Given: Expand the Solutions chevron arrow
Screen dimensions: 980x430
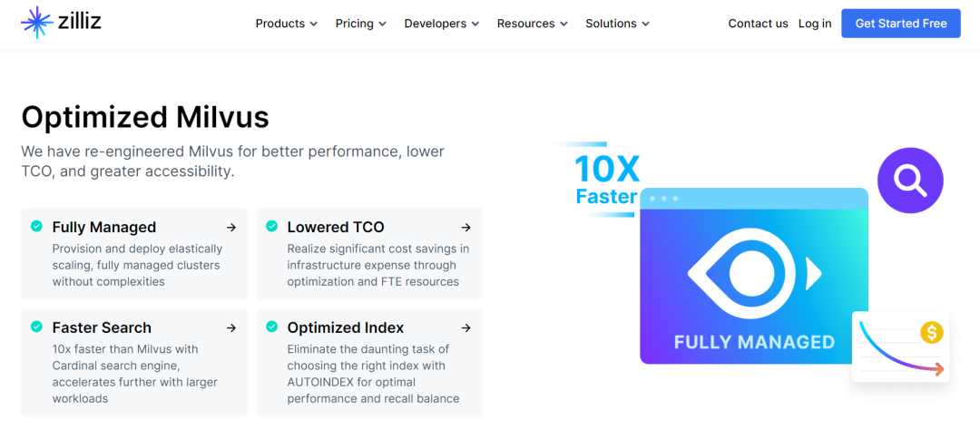Looking at the screenshot, I should click(x=646, y=24).
